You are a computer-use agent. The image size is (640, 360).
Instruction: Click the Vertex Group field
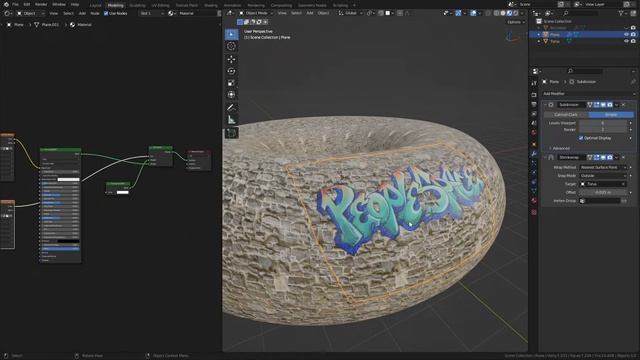point(600,201)
